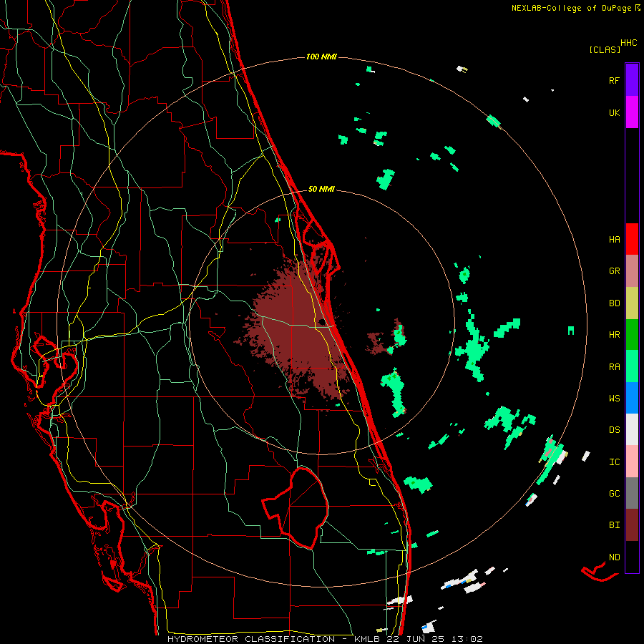Click the Lake Okeechobee red outline
644x644 pixels.
[296, 507]
